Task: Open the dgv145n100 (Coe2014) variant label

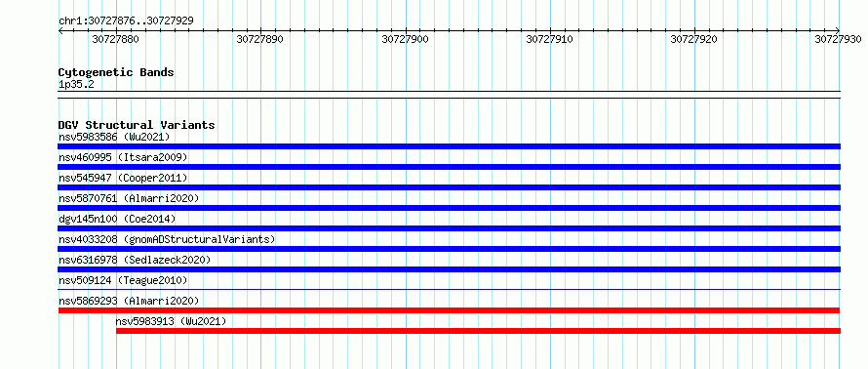Action: [117, 219]
